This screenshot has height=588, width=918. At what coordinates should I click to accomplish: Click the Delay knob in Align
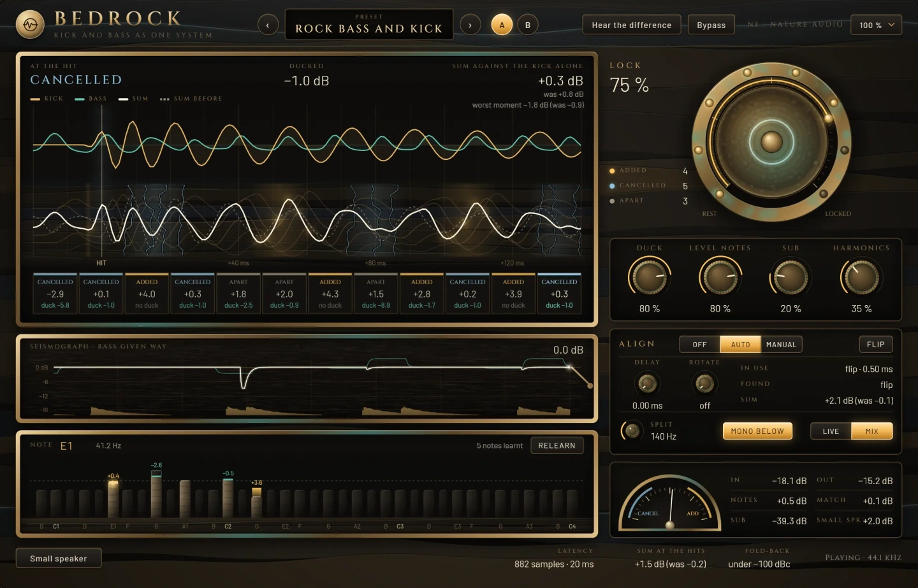pos(647,384)
